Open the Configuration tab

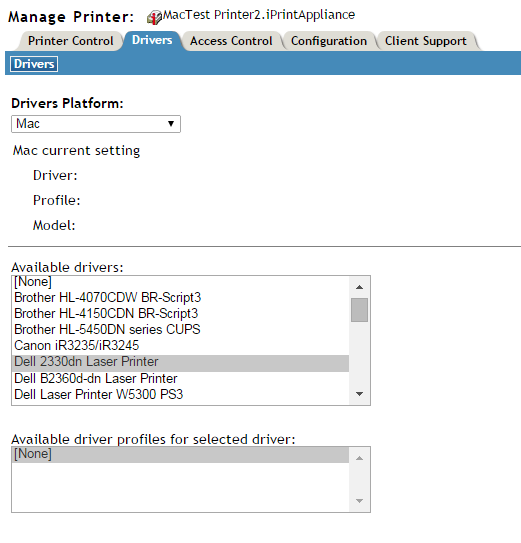pos(329,41)
